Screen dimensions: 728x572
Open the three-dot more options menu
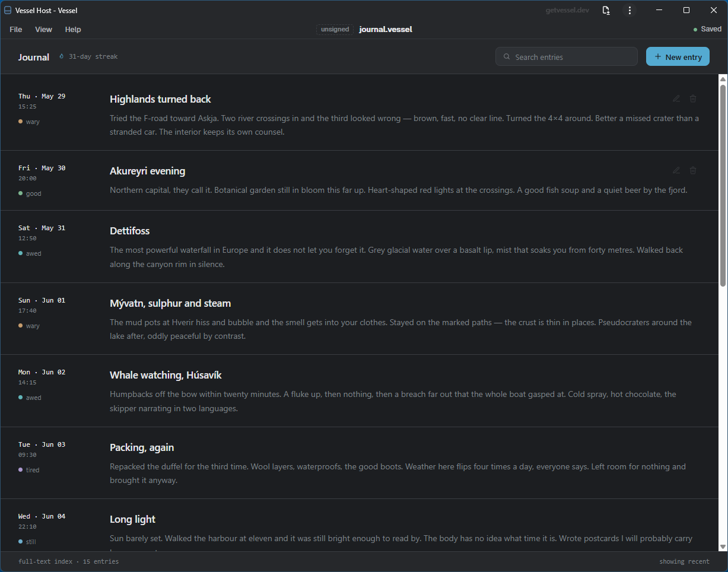click(x=630, y=10)
